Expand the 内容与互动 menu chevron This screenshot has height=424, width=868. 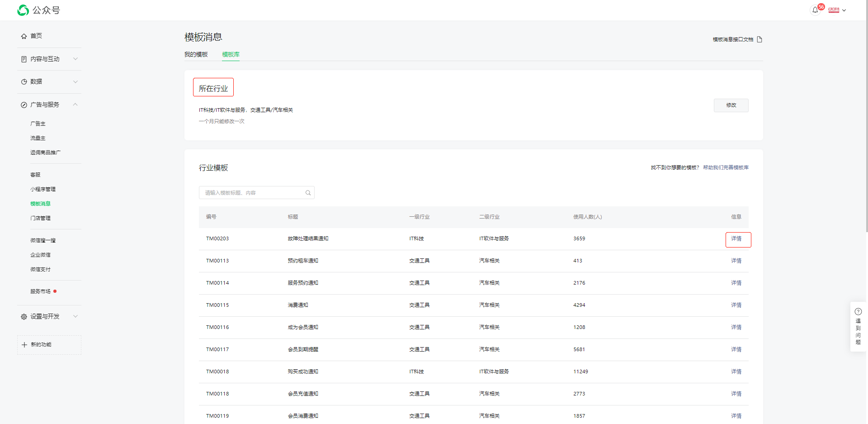coord(75,59)
